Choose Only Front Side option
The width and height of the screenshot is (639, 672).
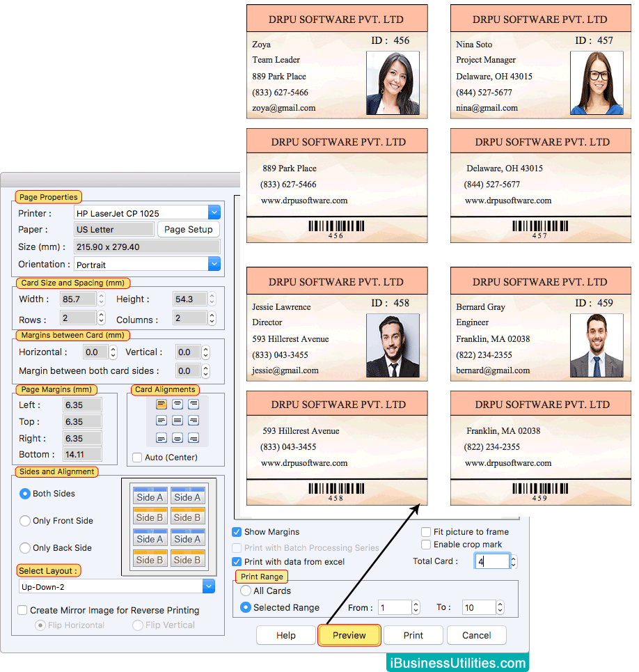pyautogui.click(x=25, y=521)
